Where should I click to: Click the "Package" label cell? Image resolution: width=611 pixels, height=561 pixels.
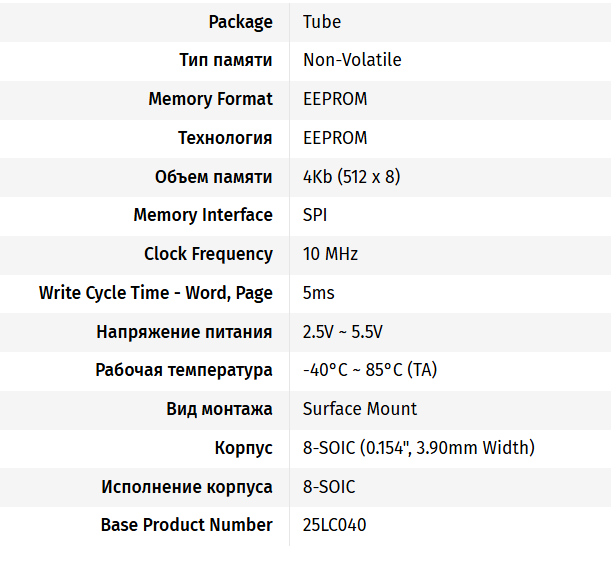click(240, 21)
